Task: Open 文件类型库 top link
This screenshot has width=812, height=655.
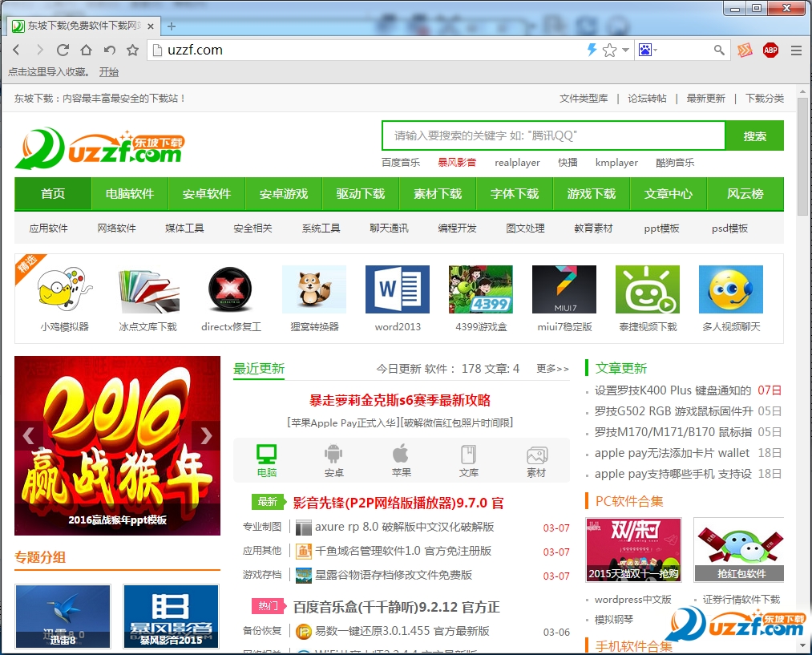Action: click(x=584, y=99)
